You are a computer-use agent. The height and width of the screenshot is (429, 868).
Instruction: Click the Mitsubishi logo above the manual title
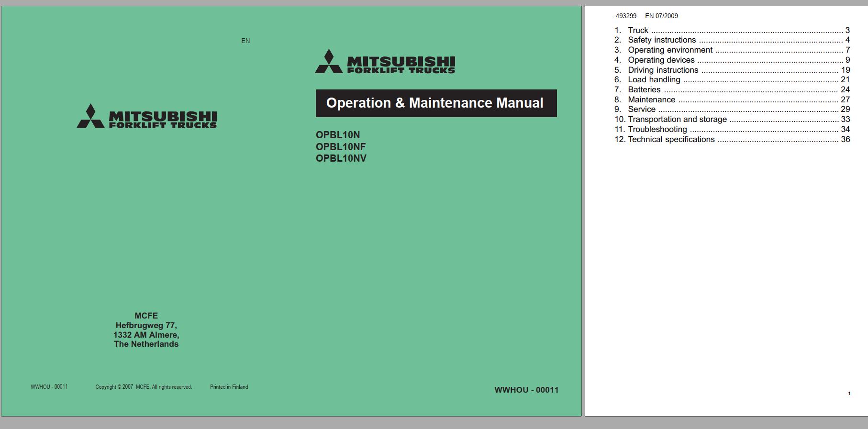point(385,61)
